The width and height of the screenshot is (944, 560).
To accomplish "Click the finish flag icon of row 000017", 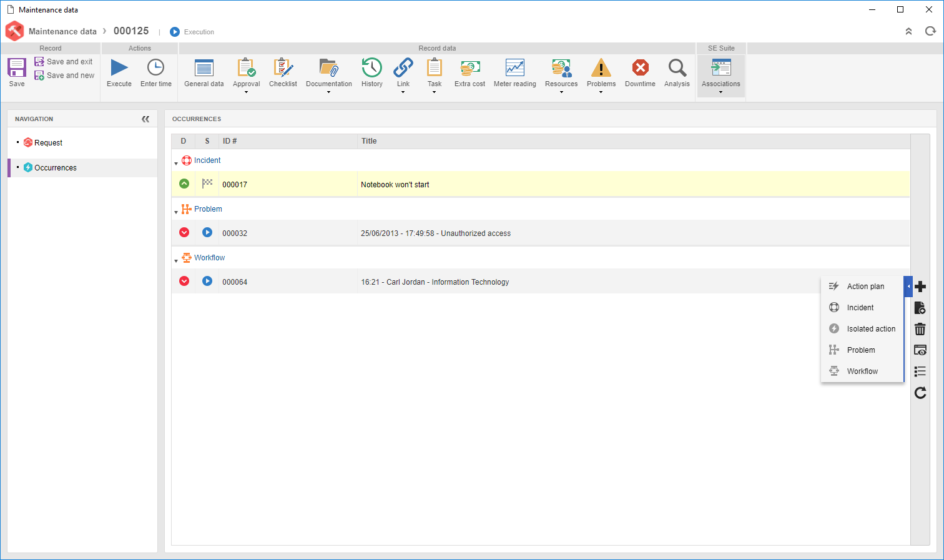I will pos(207,184).
